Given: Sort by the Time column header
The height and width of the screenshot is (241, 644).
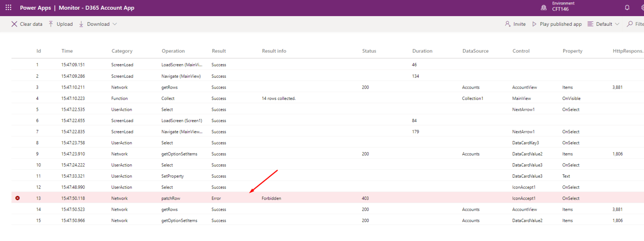Looking at the screenshot, I should [x=67, y=51].
